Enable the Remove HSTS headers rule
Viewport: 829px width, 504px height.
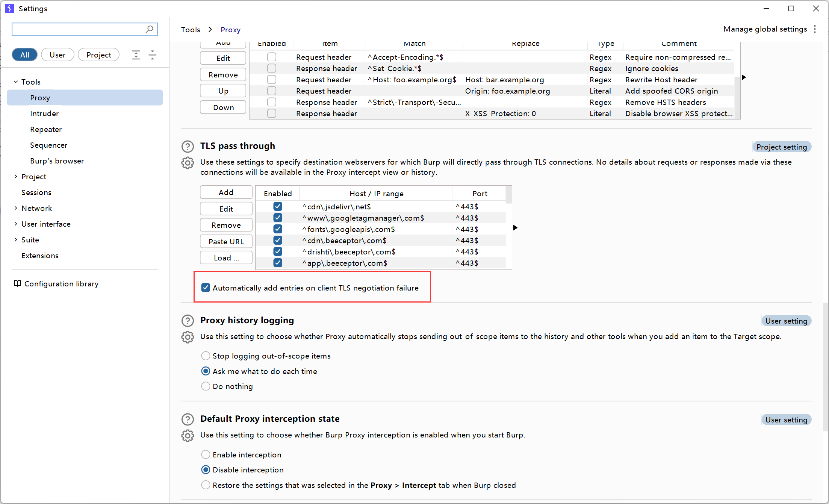(272, 102)
